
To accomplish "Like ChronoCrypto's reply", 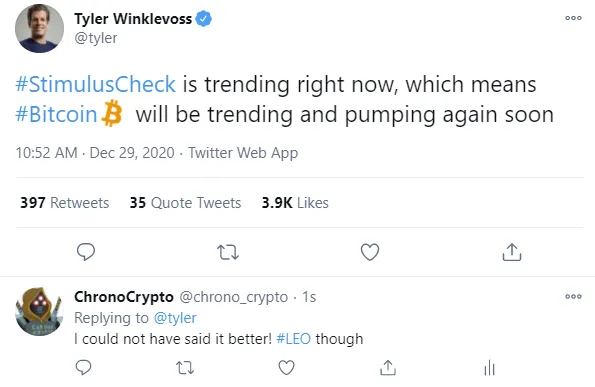I will point(286,367).
